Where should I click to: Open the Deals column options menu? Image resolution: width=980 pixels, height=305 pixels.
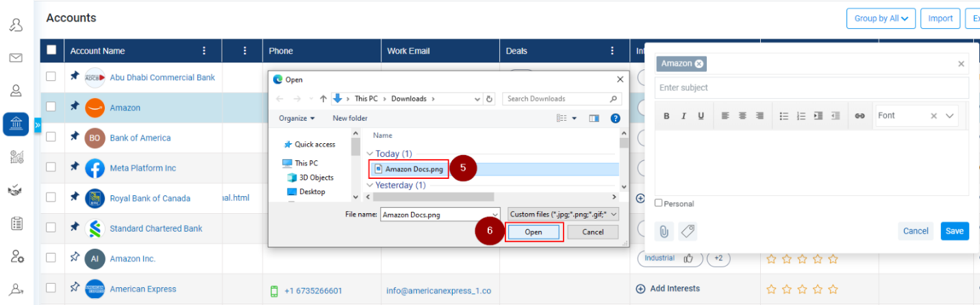[x=612, y=51]
